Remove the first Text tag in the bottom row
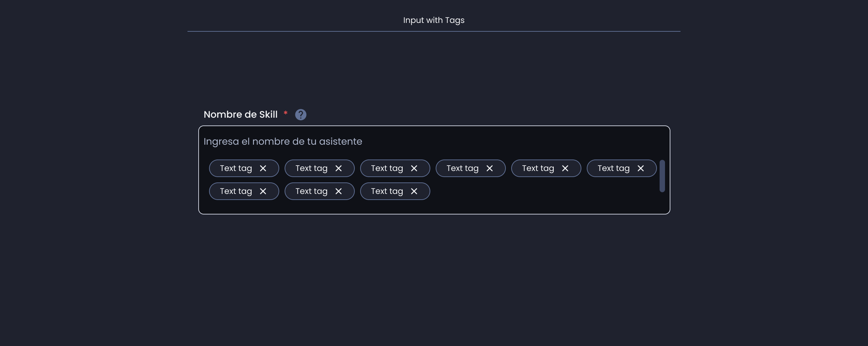The image size is (868, 346). point(263,191)
